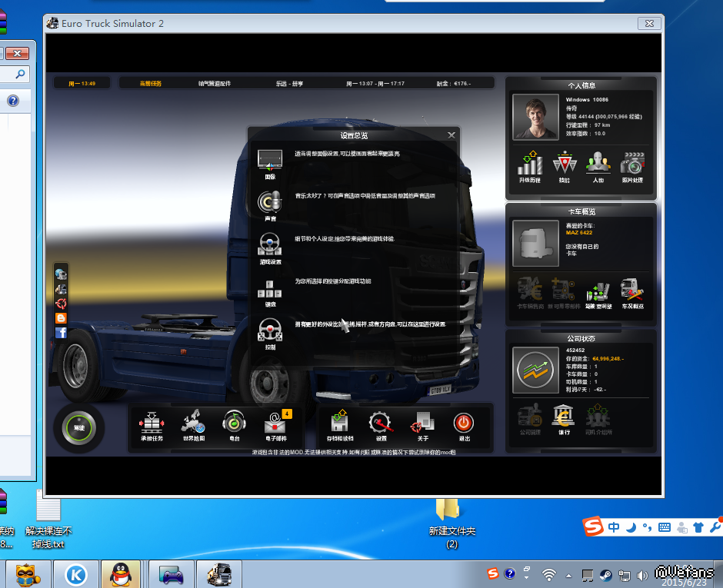Open the 新建文件夹 (2) desktop folder
723x588 pixels.
pyautogui.click(x=451, y=524)
